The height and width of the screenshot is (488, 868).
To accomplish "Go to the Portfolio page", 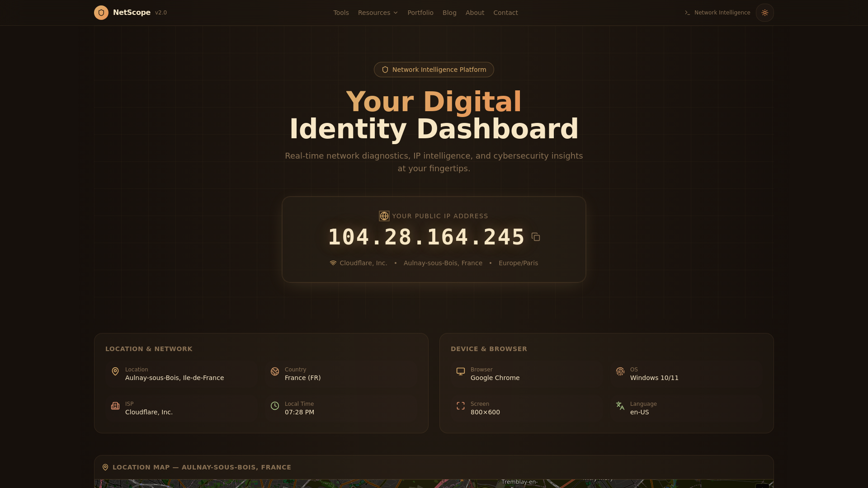I will [x=420, y=13].
